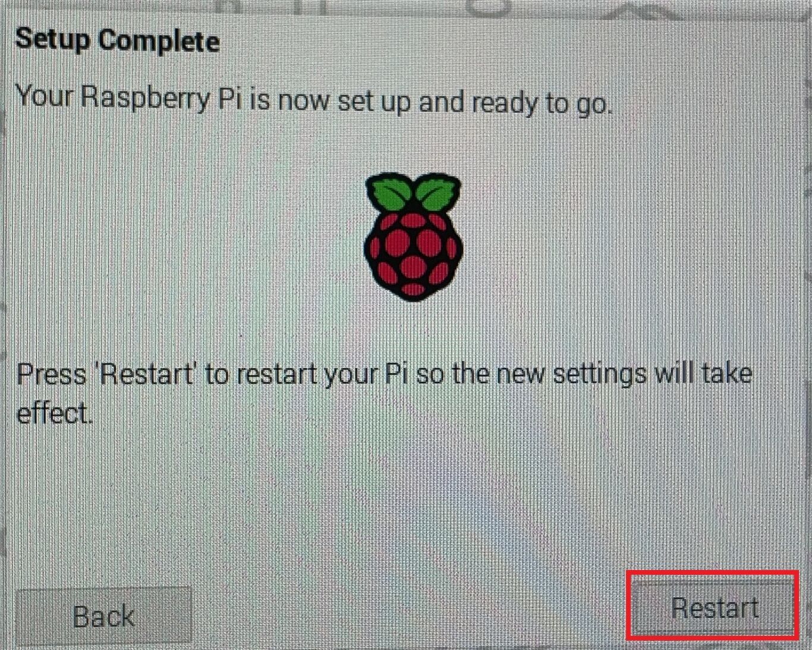Click the word 'now' in first sentence
The image size is (812, 650).
pyautogui.click(x=304, y=101)
